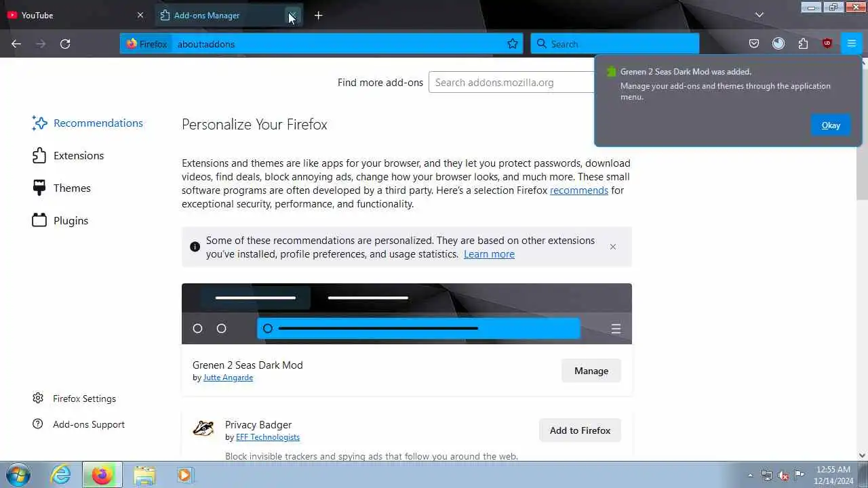Image resolution: width=868 pixels, height=488 pixels.
Task: Click the 'Grenen 2 Seas Dark Mod' theme name
Action: click(x=248, y=365)
